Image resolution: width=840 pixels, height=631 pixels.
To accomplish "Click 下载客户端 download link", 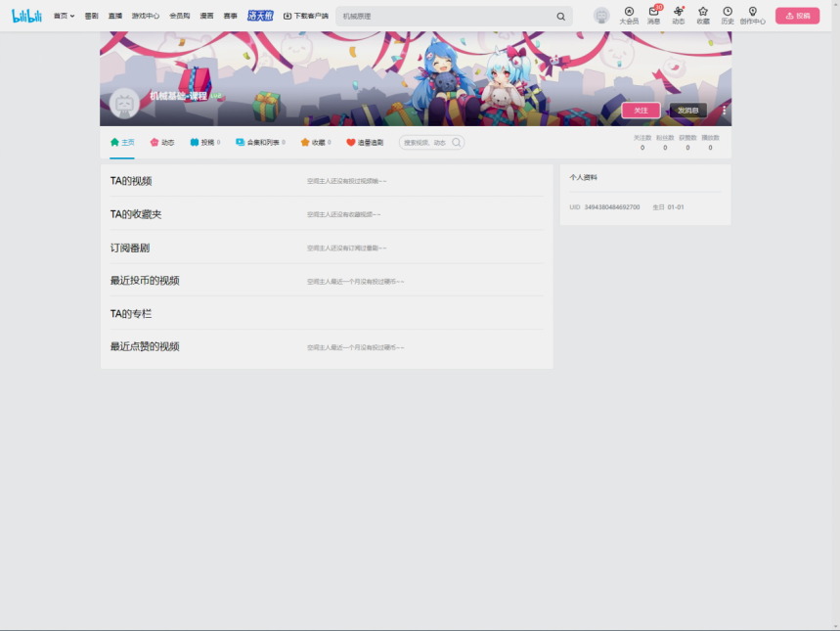I will (306, 16).
